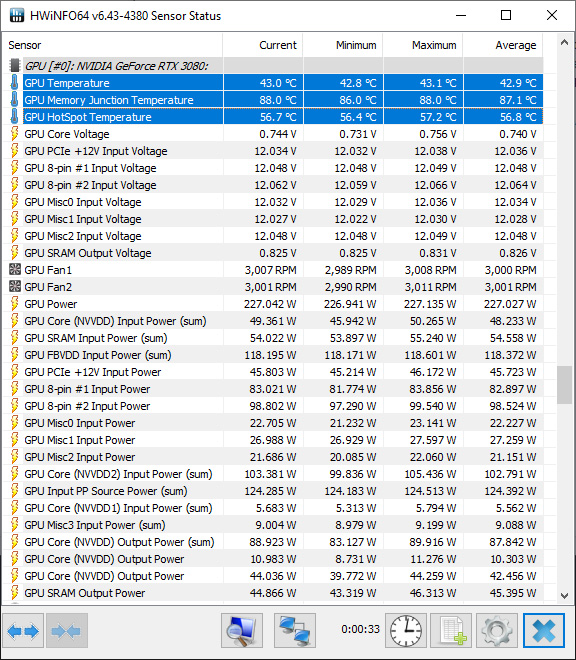
Task: Click the shrink columns arrows button
Action: (67, 630)
